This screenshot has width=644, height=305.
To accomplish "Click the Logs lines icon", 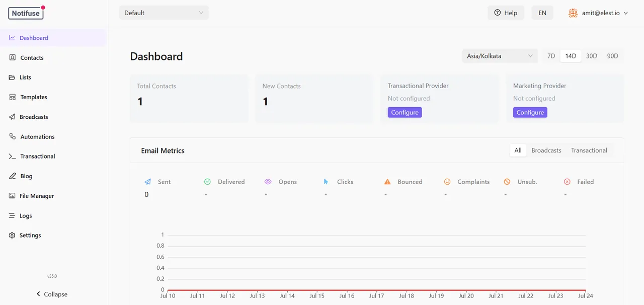I will pos(12,215).
